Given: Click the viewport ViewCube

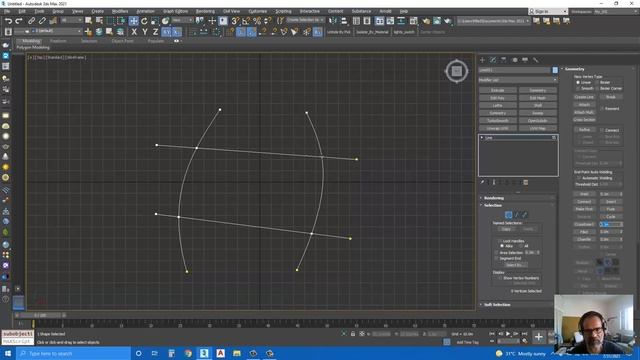Looking at the screenshot, I should click(456, 71).
